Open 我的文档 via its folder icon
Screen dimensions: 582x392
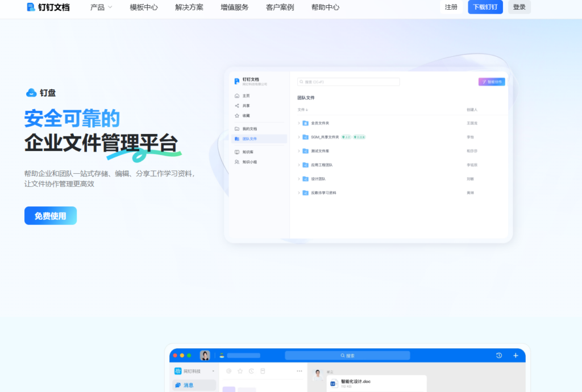click(237, 128)
